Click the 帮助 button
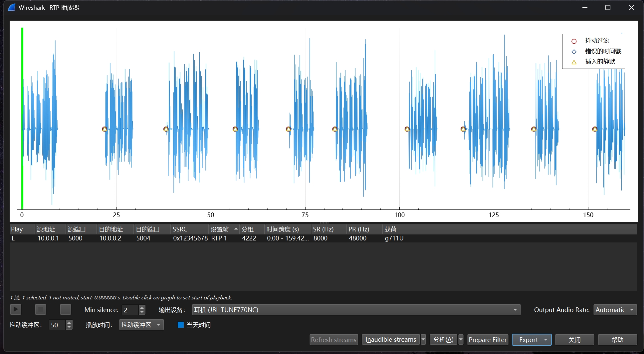This screenshot has width=644, height=354. [617, 340]
